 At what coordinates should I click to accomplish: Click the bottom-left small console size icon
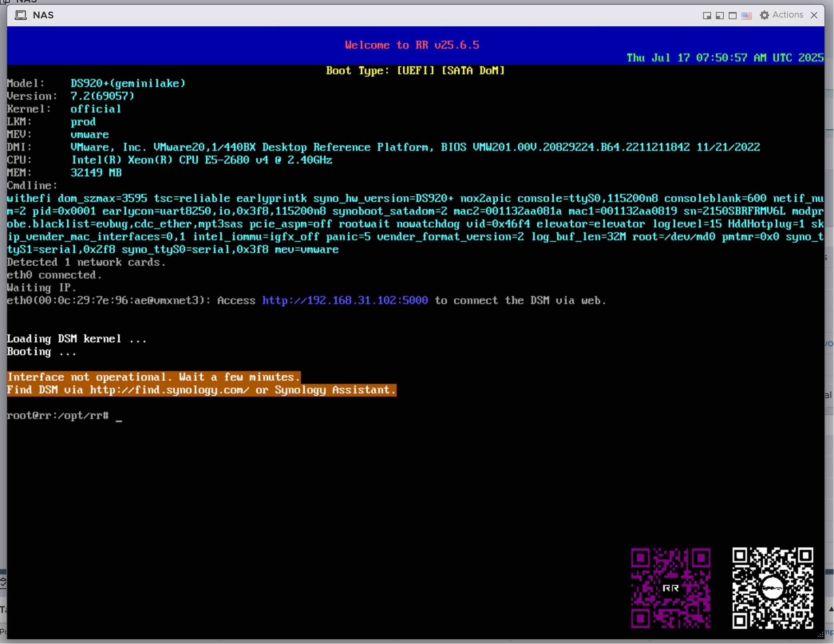pos(719,16)
